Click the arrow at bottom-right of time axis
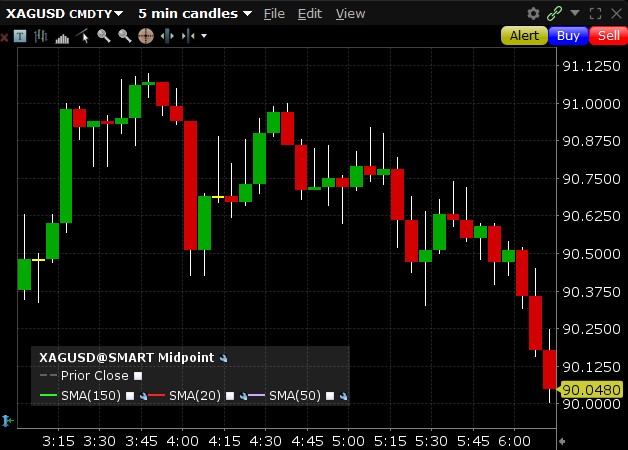This screenshot has height=450, width=628. tap(562, 441)
